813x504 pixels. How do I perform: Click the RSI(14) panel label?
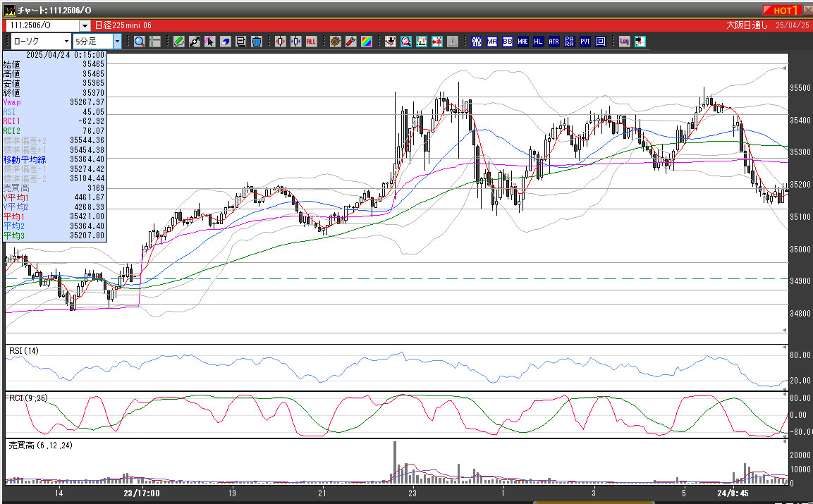click(24, 351)
